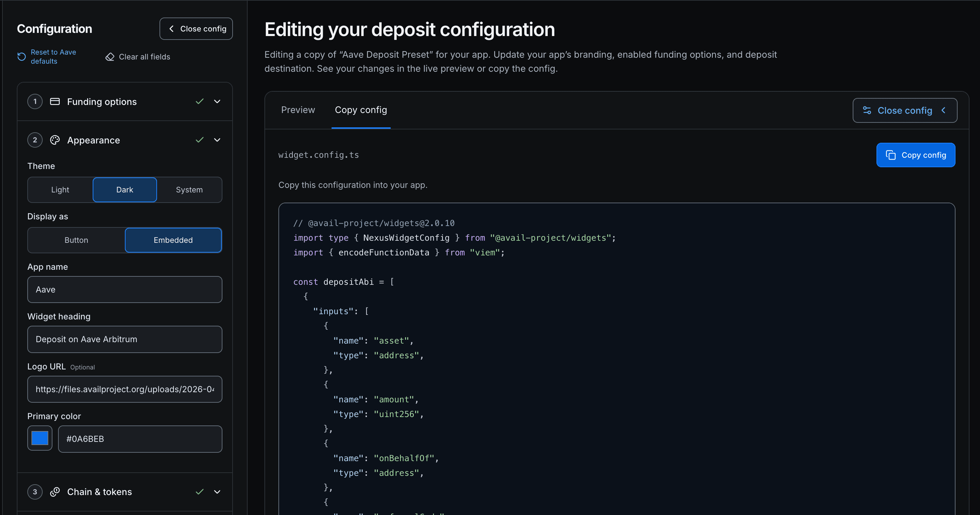Click the palette icon beside Appearance
The height and width of the screenshot is (515, 980).
point(55,140)
